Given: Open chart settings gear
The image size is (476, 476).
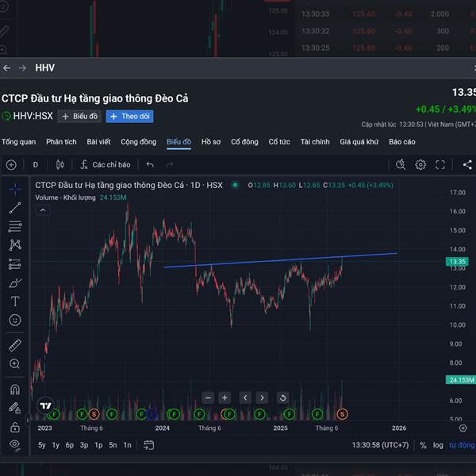Looking at the screenshot, I should pos(420,165).
